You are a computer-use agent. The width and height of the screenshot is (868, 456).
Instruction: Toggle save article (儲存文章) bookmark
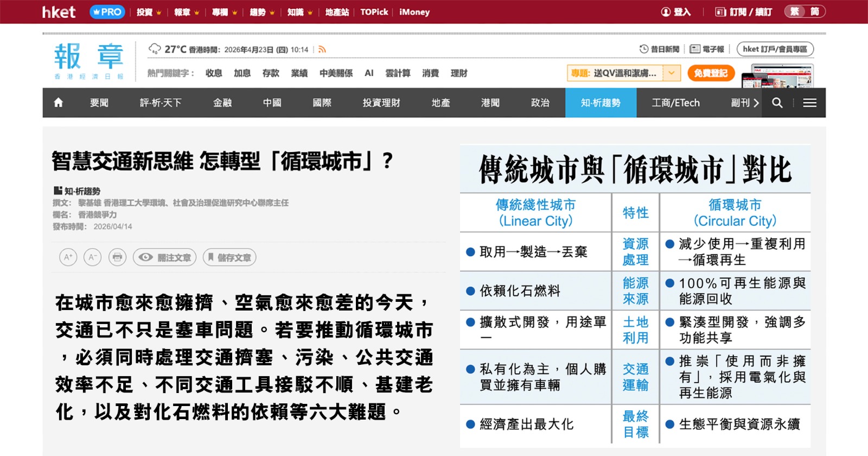229,257
